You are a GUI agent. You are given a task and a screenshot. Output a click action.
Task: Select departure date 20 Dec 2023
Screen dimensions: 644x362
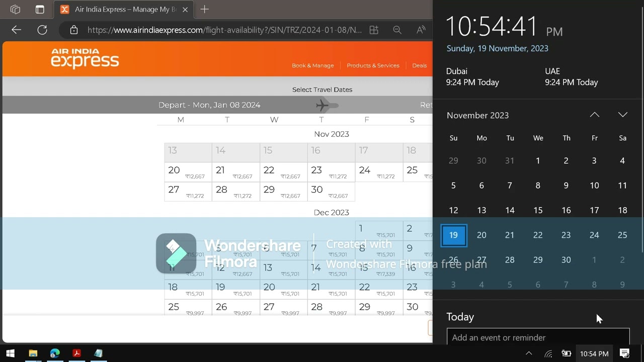[x=284, y=289]
